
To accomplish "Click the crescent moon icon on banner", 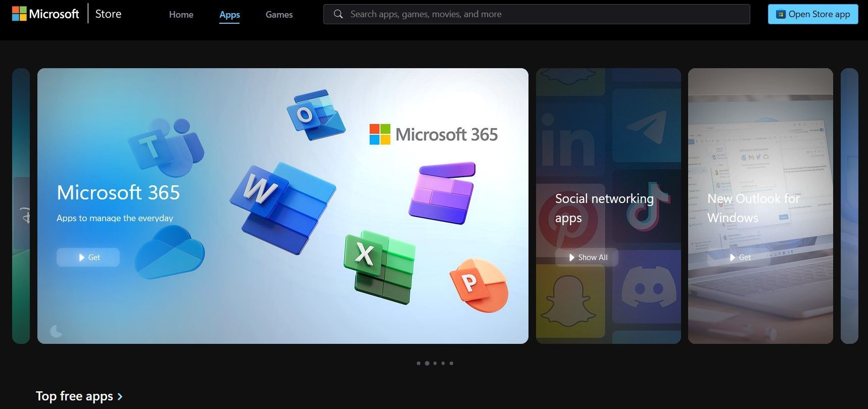I will tap(57, 331).
